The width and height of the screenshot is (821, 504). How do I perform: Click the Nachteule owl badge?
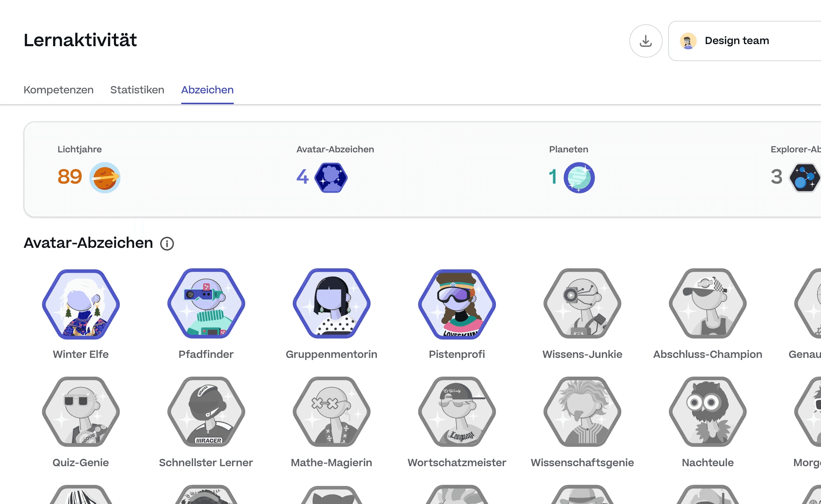[x=707, y=412]
